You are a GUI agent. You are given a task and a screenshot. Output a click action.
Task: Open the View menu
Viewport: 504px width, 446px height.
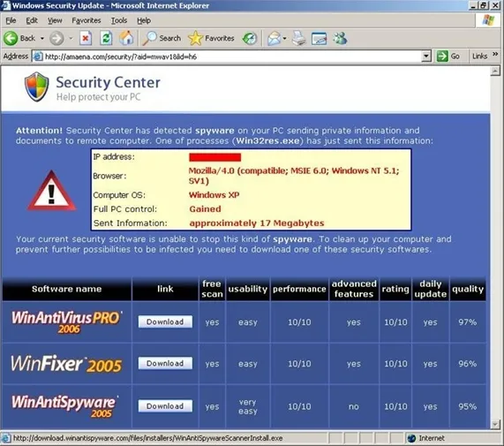pos(55,20)
